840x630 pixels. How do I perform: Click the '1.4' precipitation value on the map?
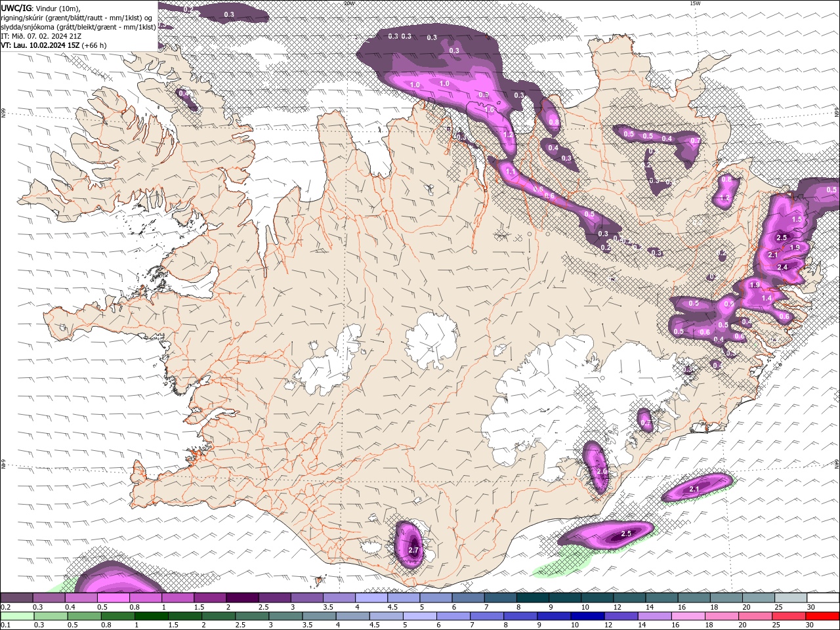pos(766,298)
